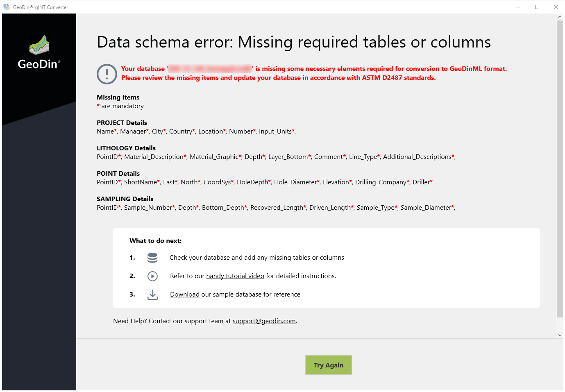Click the GeoDin logo in the sidebar
565x392 pixels.
pos(39,52)
